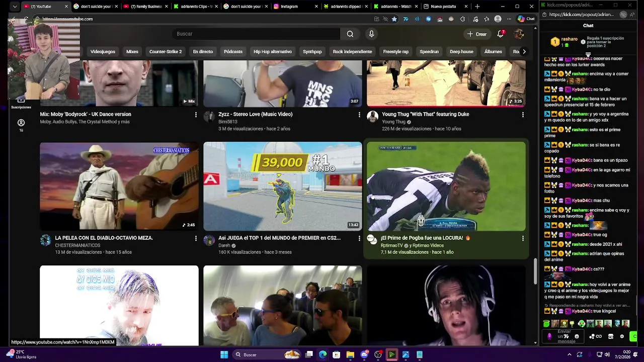Screen dimensions: 644x362
Task: Open the Kick chat shop icon
Action: 611,336
